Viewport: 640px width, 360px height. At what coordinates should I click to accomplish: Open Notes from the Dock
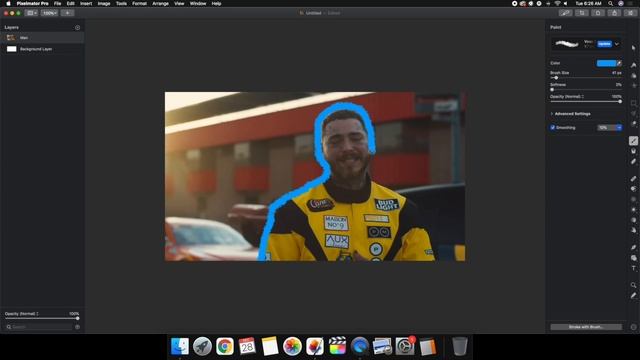pyautogui.click(x=270, y=347)
